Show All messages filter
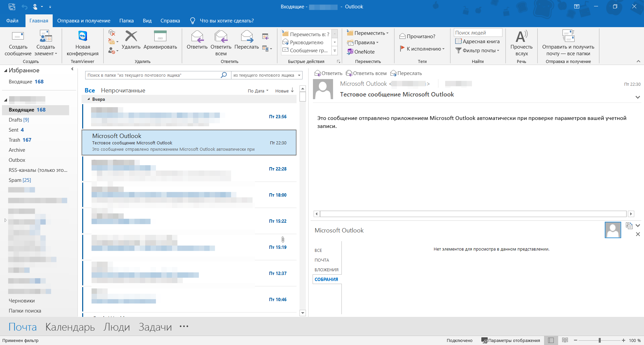 [x=90, y=90]
